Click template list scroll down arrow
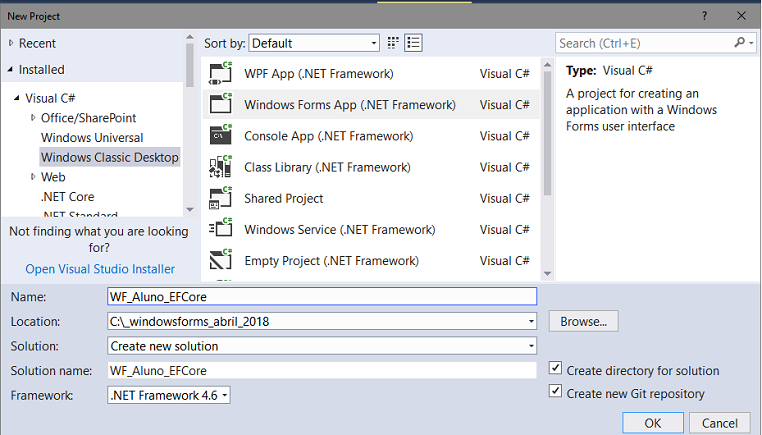 point(547,274)
